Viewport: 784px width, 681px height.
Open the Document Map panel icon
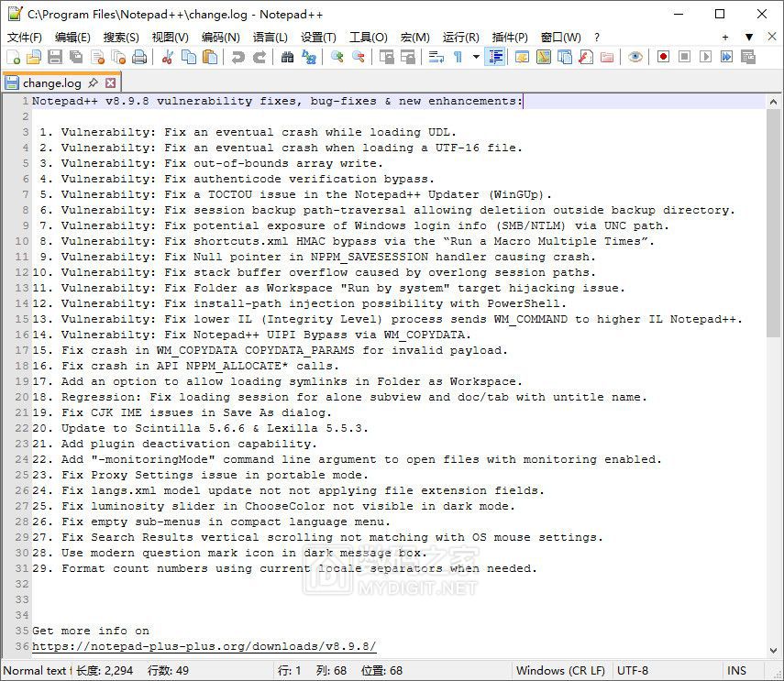[x=544, y=57]
